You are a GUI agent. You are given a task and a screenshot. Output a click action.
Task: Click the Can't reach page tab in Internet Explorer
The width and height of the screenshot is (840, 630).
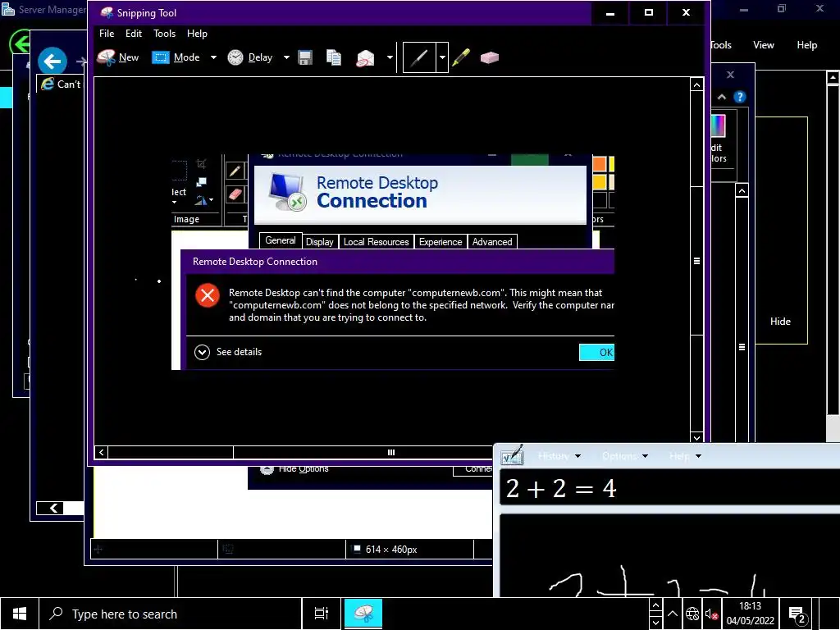[61, 84]
